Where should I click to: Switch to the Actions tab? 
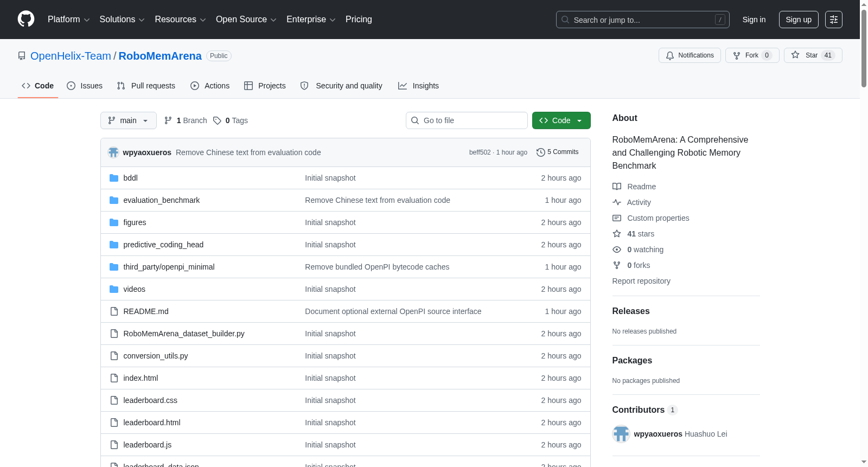tap(210, 86)
